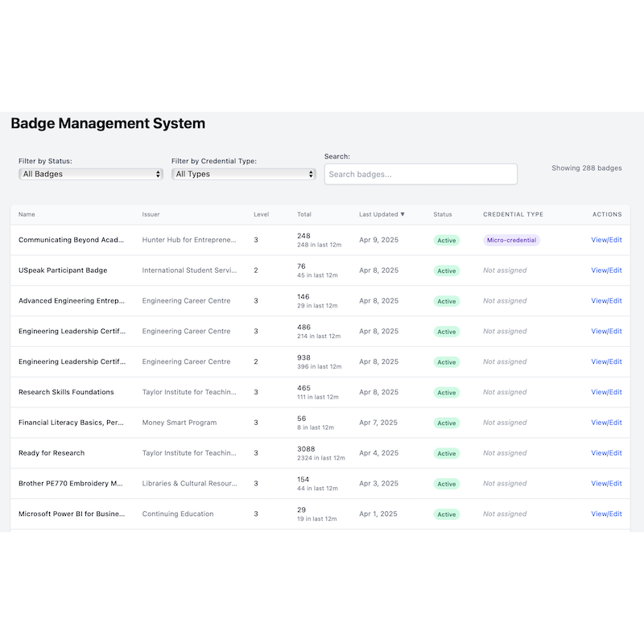This screenshot has width=644, height=644.
Task: Click the Total column header
Action: [x=304, y=215]
